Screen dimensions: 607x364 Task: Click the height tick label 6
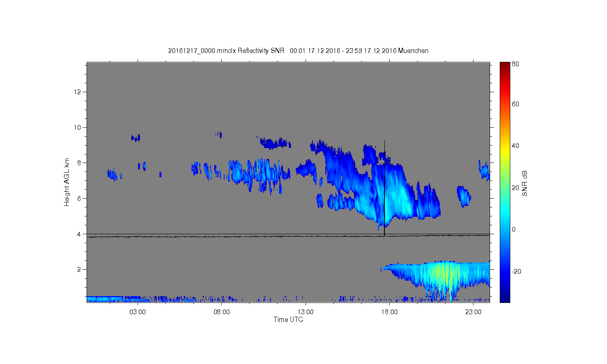pos(80,199)
